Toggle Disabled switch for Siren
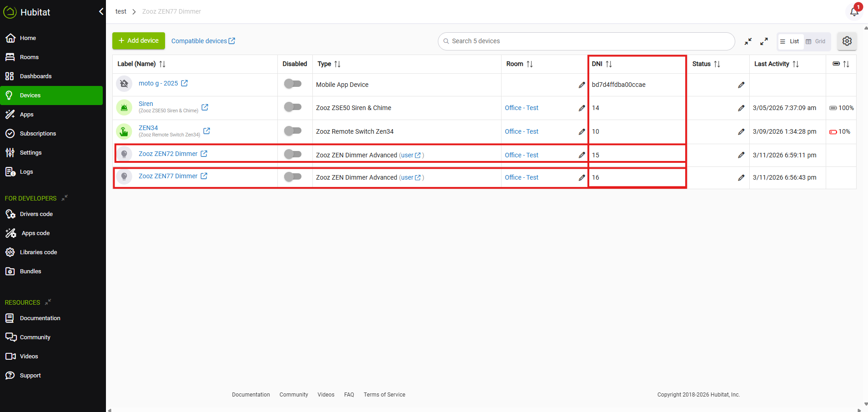The height and width of the screenshot is (412, 868). 292,107
